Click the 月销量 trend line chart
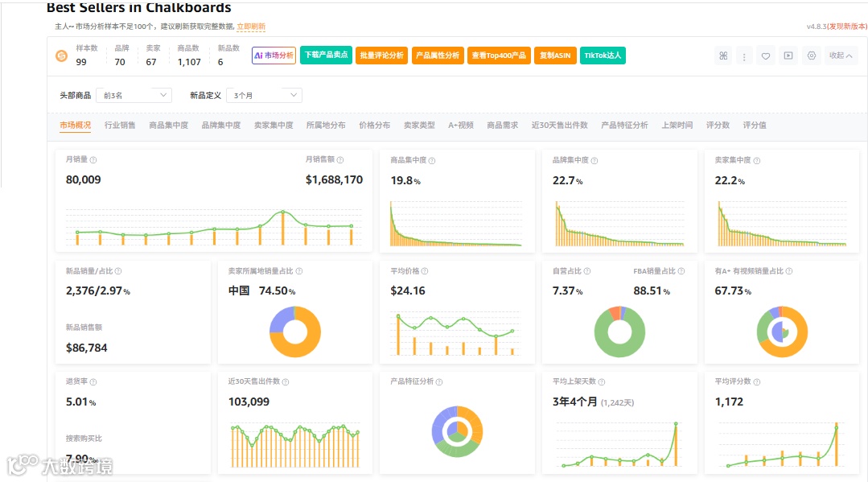Screen dimensions: 868x482 pos(214,227)
